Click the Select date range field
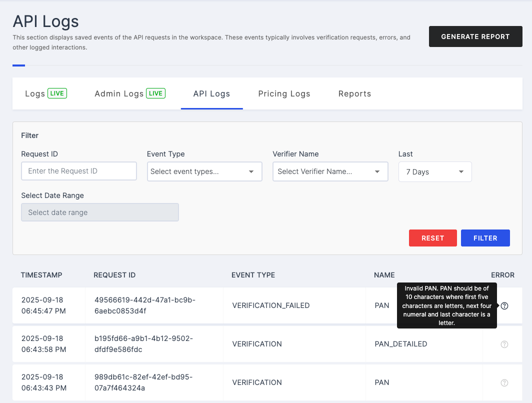 pos(100,212)
